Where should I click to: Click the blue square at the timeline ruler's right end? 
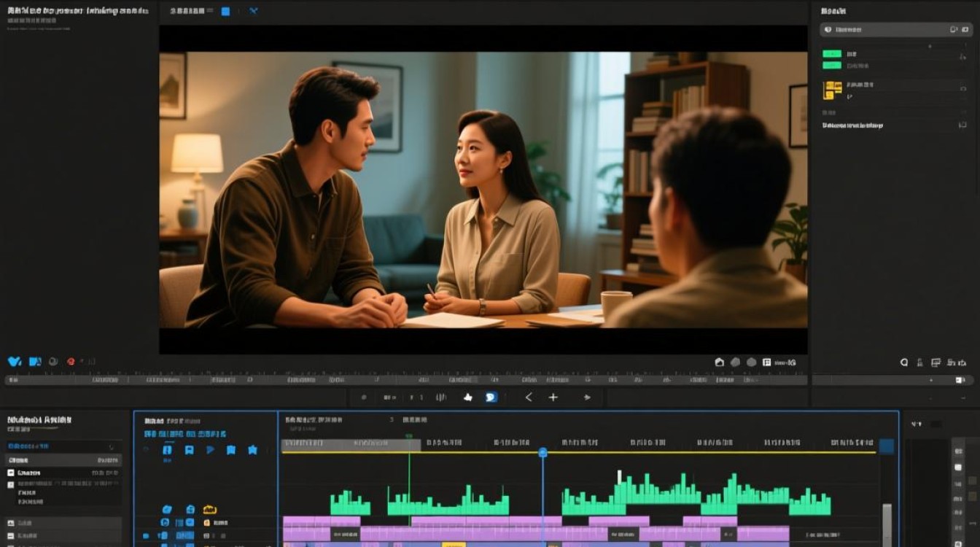(x=886, y=446)
